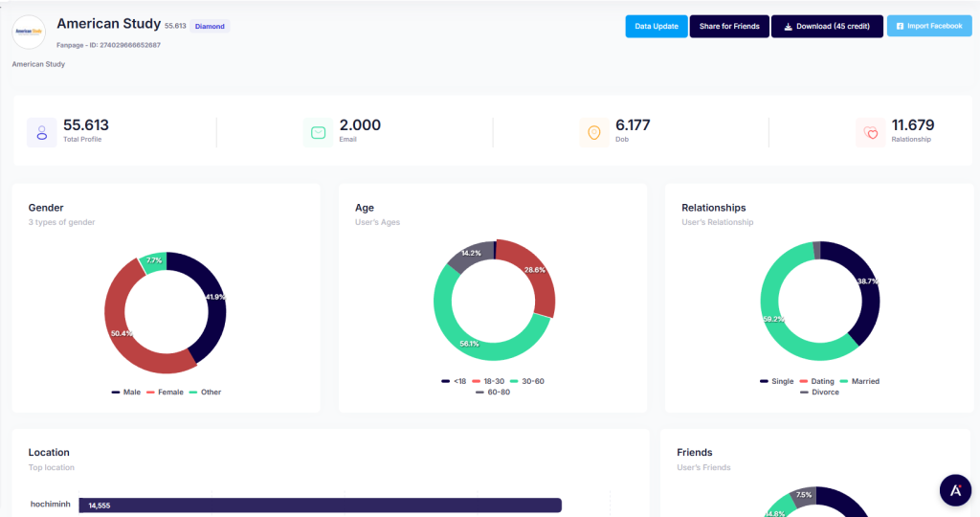The width and height of the screenshot is (980, 517).
Task: Click the Relationships card heading
Action: coord(714,208)
